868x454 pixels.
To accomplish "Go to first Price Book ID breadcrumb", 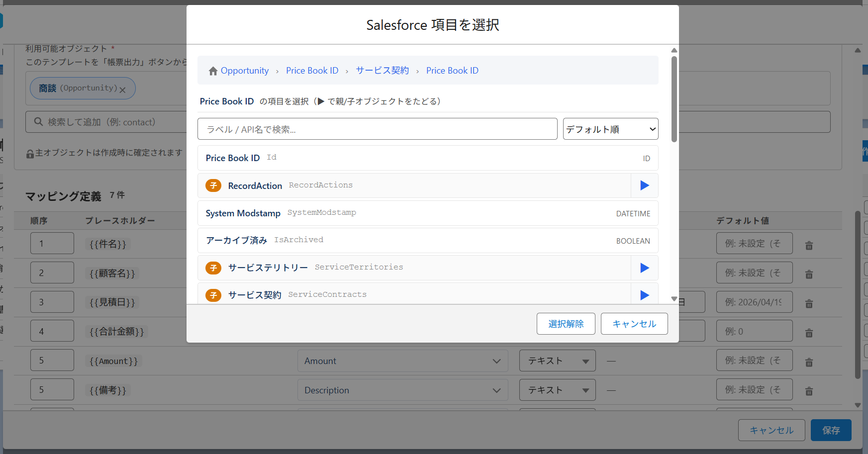I will [312, 71].
